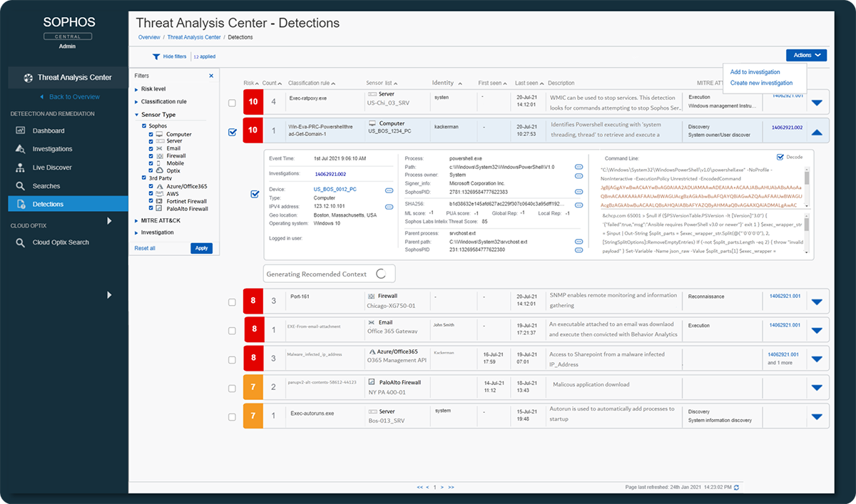Click the Searches magnifier icon
Image resolution: width=856 pixels, height=504 pixels.
pyautogui.click(x=20, y=186)
